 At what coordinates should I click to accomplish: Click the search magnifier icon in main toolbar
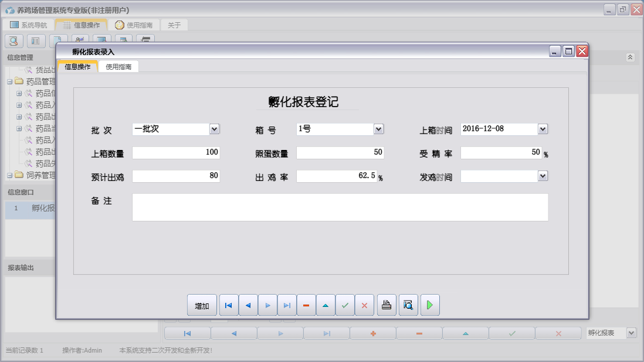coord(14,41)
